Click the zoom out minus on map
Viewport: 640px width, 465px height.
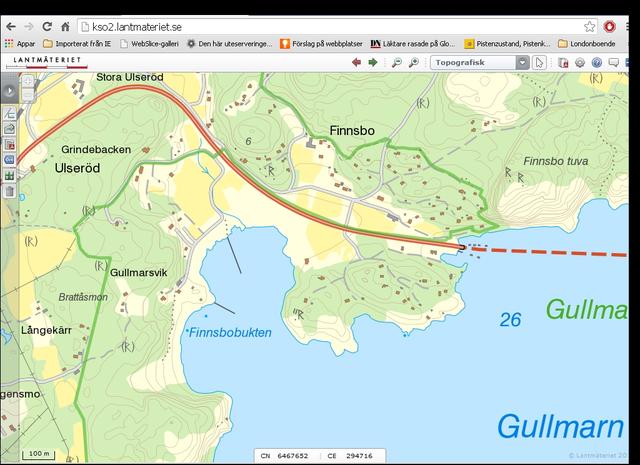coord(27,96)
